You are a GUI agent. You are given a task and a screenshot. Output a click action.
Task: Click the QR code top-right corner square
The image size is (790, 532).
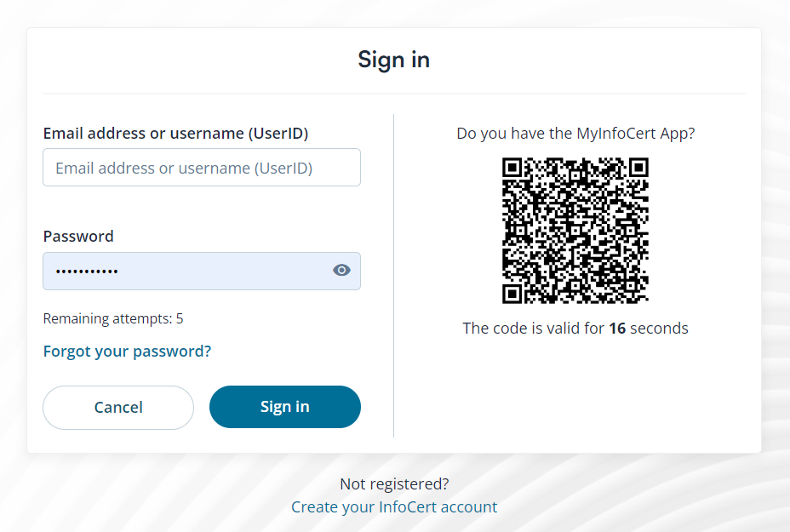[638, 168]
